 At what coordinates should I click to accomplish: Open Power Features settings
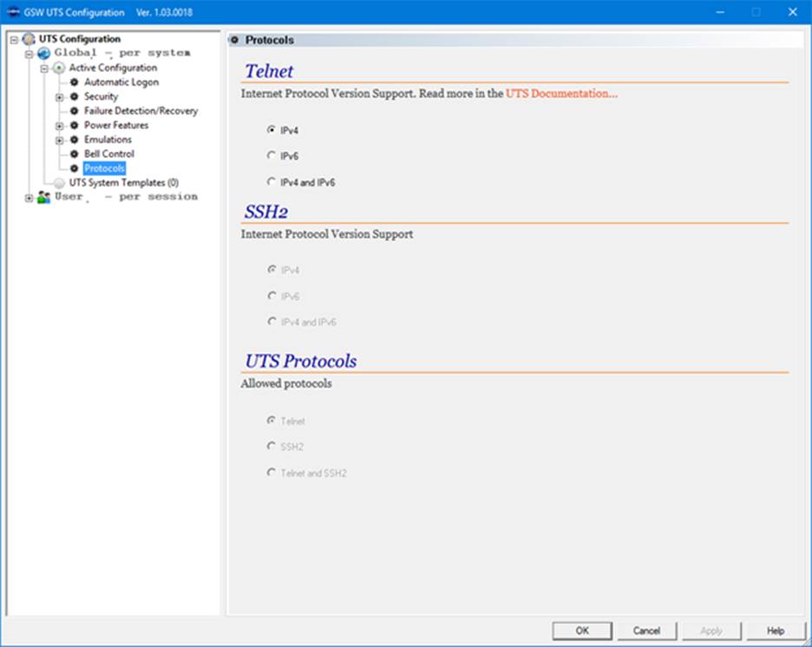tap(116, 125)
